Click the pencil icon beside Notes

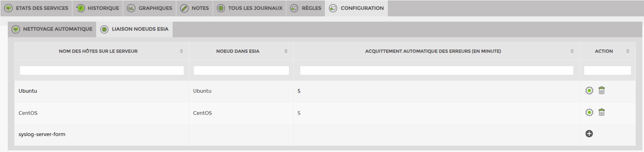click(x=185, y=8)
